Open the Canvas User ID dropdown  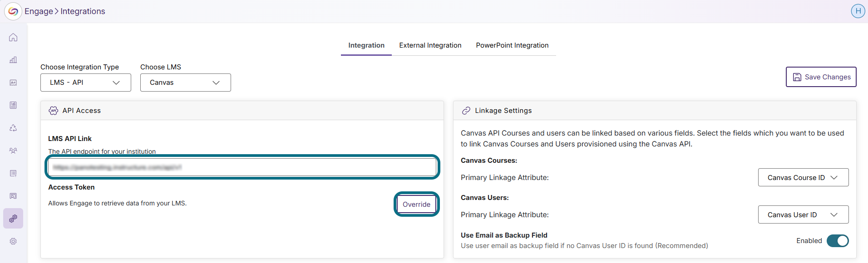tap(804, 214)
